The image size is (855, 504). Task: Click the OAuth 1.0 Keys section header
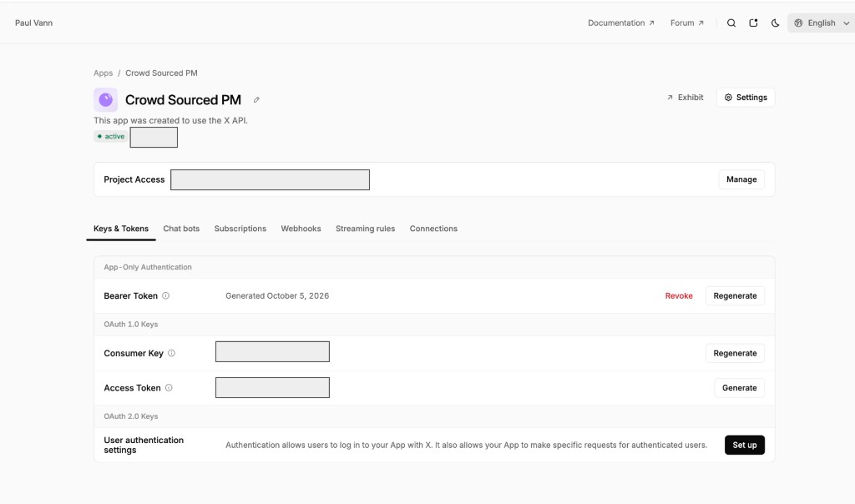point(131,325)
